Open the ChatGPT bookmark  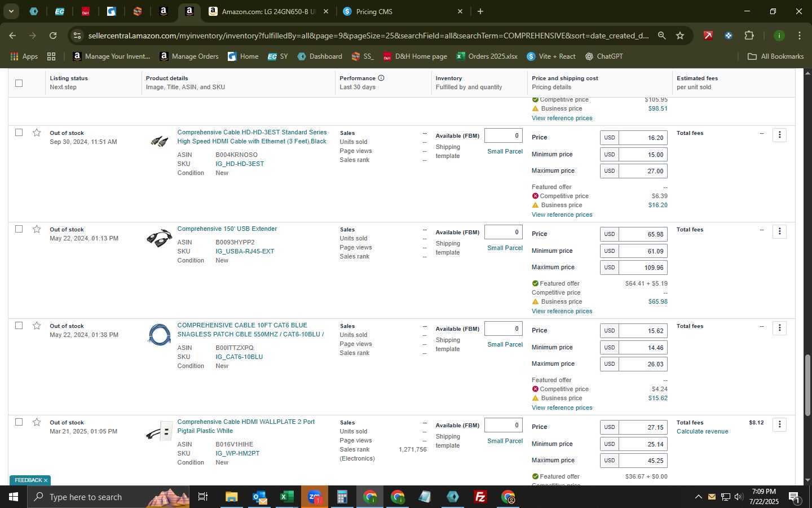(604, 56)
